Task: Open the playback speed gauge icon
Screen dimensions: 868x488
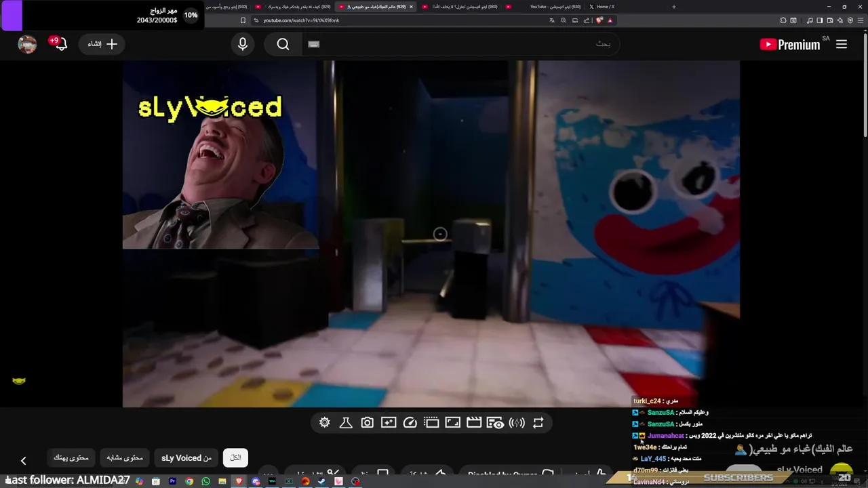Action: click(x=410, y=422)
